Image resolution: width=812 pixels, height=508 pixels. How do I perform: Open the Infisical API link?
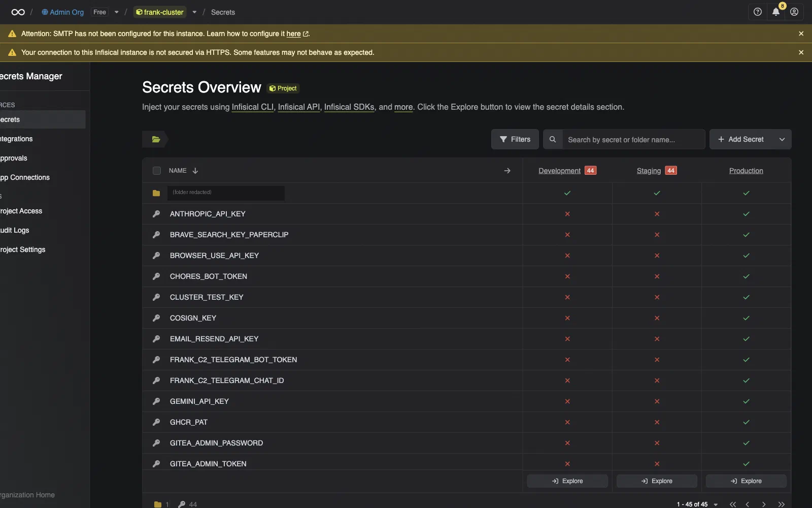tap(299, 107)
